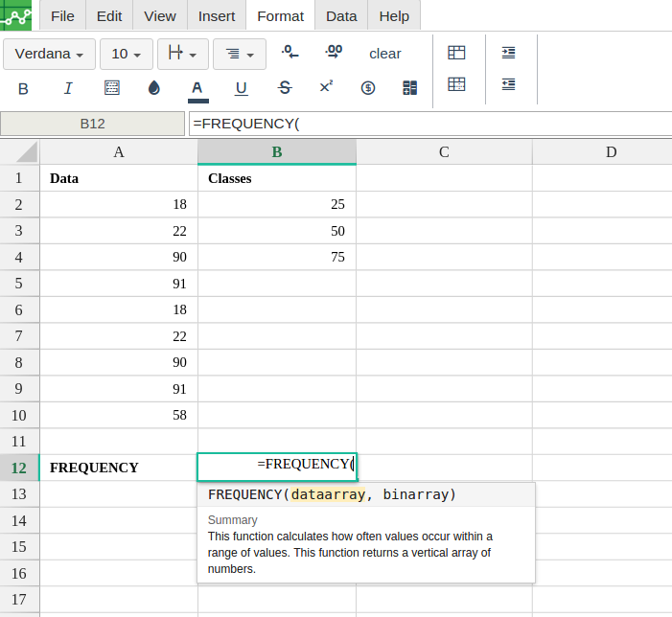Click the decrease indent icon
This screenshot has width=672, height=617.
click(x=508, y=84)
